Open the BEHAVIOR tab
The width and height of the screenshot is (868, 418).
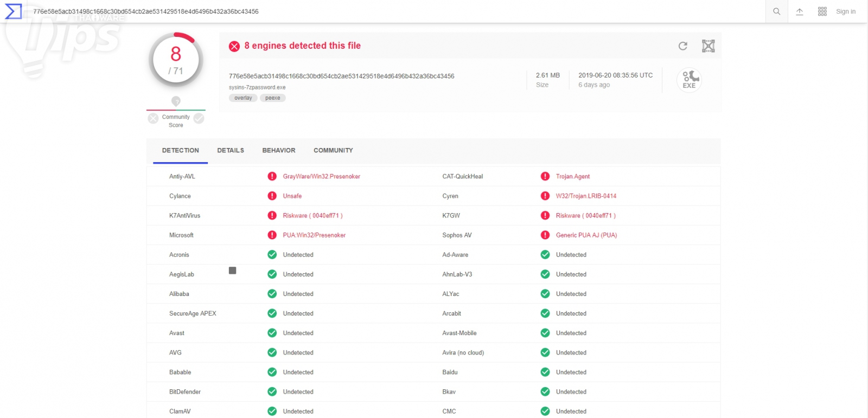(279, 151)
